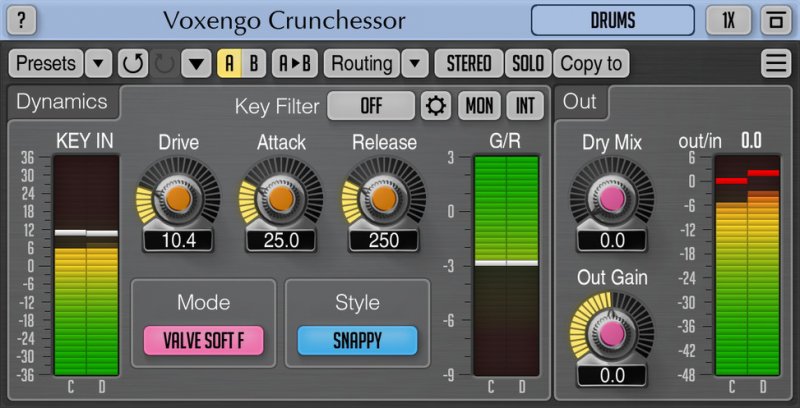
Task: Click the Drive knob
Action: 178,199
